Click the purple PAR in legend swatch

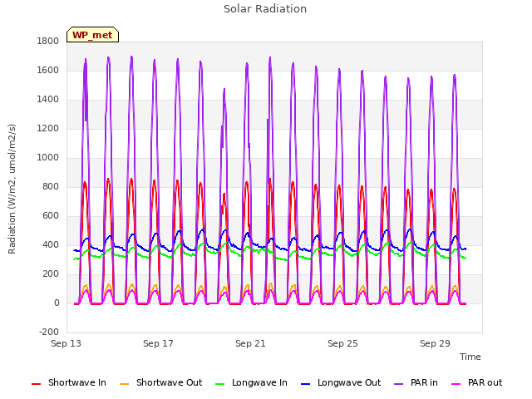(x=399, y=384)
